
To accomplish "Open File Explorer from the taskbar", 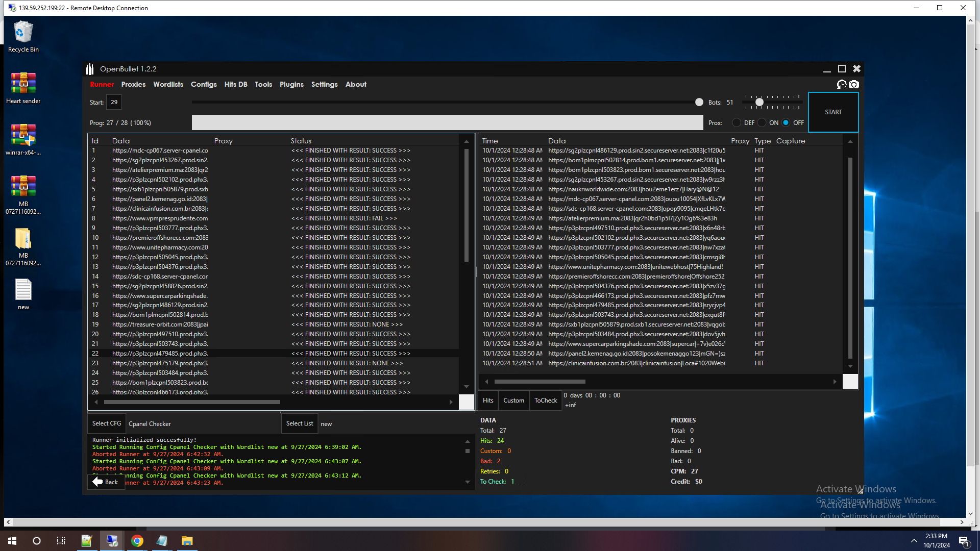I will coord(187,541).
